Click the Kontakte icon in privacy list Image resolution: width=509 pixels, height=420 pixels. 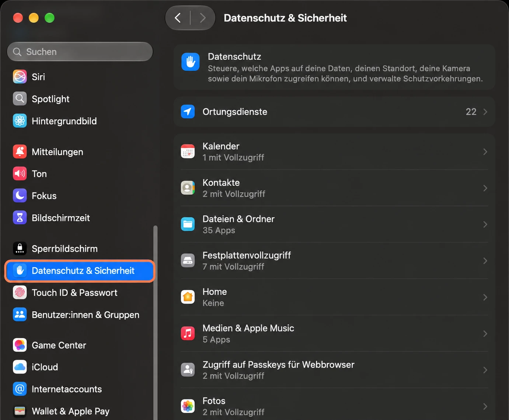[188, 188]
